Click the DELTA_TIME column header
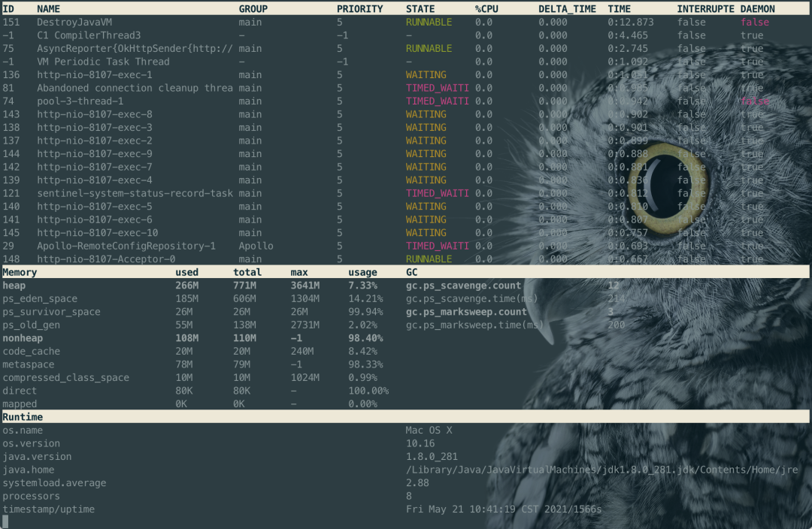Screen dimensions: 812x529 tap(567, 9)
